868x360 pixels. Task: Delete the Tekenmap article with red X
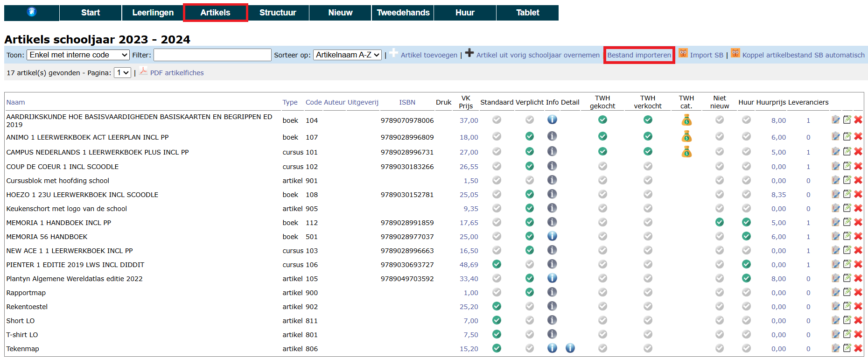pyautogui.click(x=858, y=348)
